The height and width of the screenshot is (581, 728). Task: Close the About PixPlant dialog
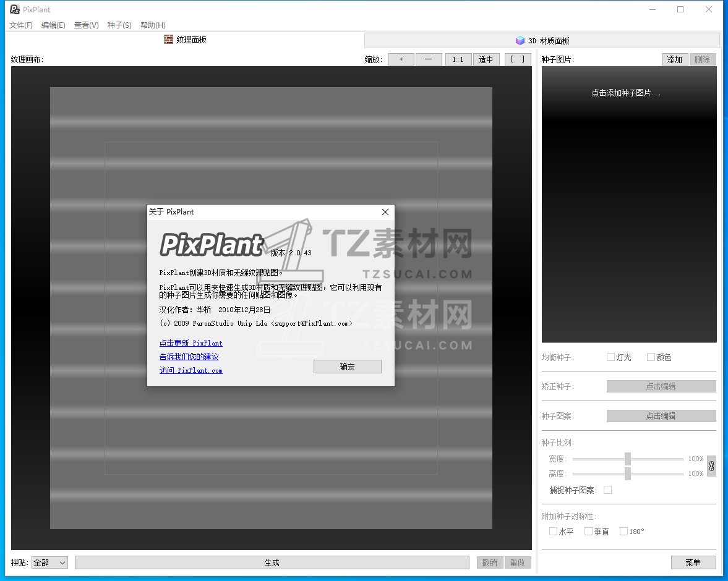click(x=385, y=212)
